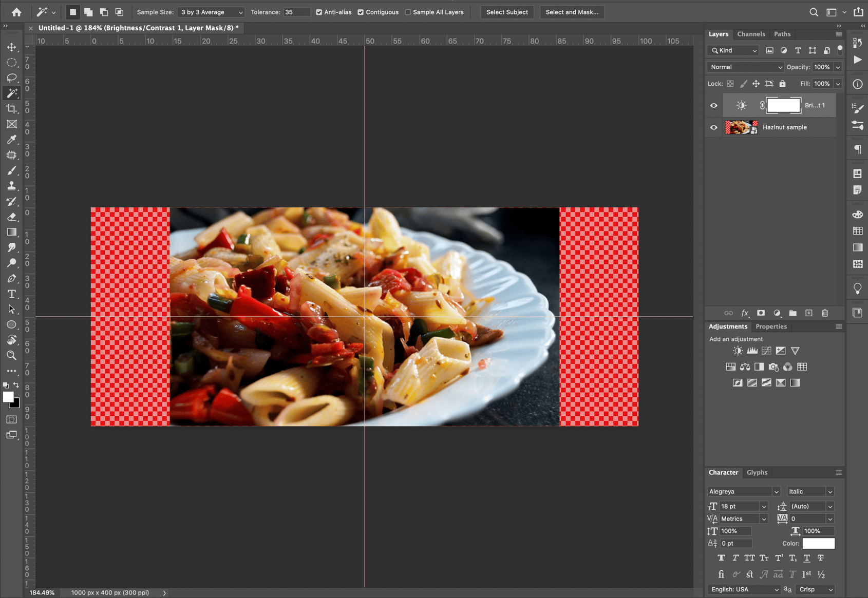Open the Glyphs tab

pos(757,472)
